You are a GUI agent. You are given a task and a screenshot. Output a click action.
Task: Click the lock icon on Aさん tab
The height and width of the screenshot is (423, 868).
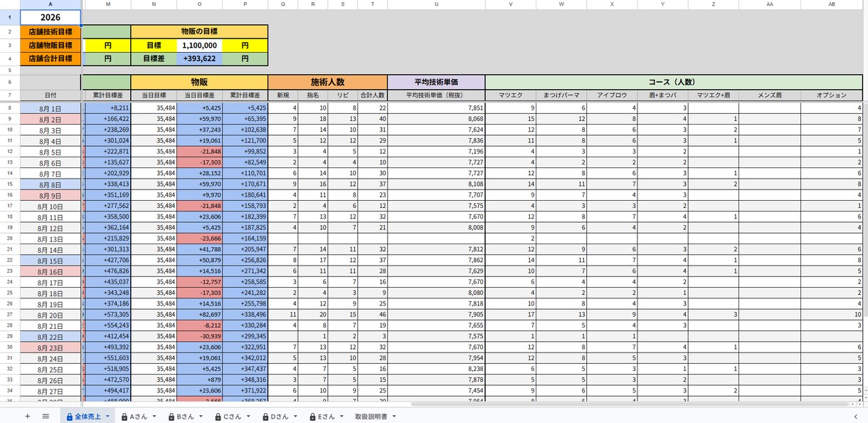[x=125, y=417]
